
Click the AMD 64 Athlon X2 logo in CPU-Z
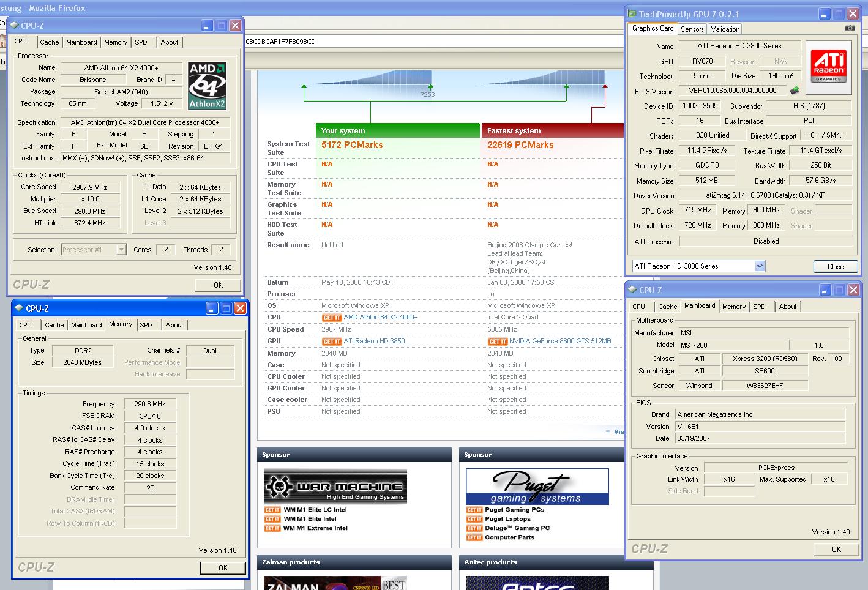(207, 86)
